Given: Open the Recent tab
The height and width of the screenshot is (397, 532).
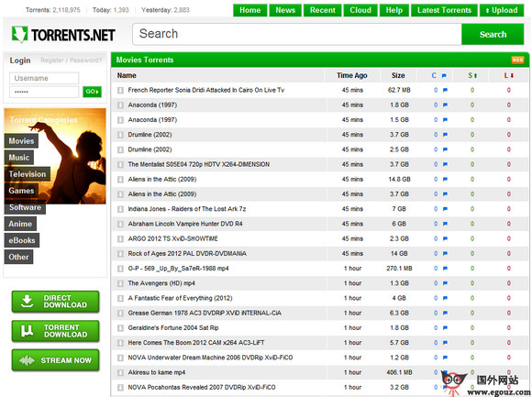Looking at the screenshot, I should point(322,10).
